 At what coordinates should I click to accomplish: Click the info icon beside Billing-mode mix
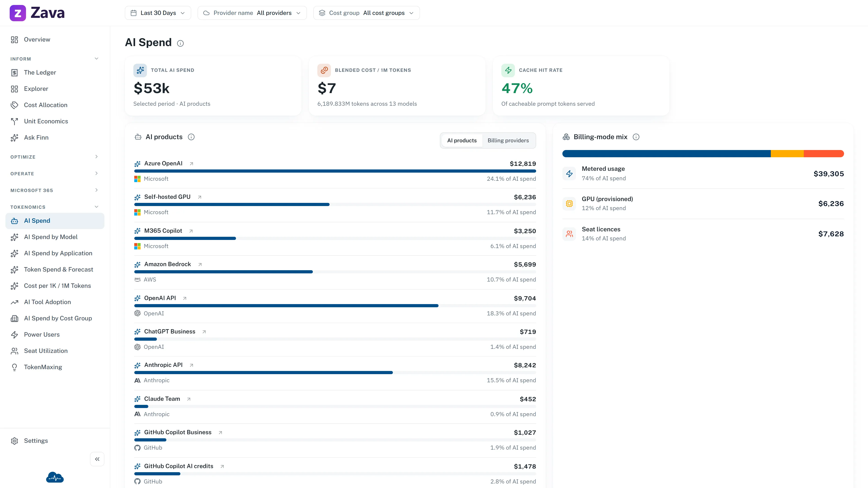pos(636,137)
